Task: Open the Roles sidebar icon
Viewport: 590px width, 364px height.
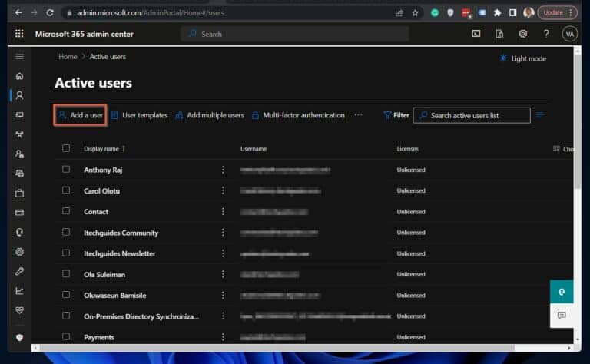Action: pos(19,154)
